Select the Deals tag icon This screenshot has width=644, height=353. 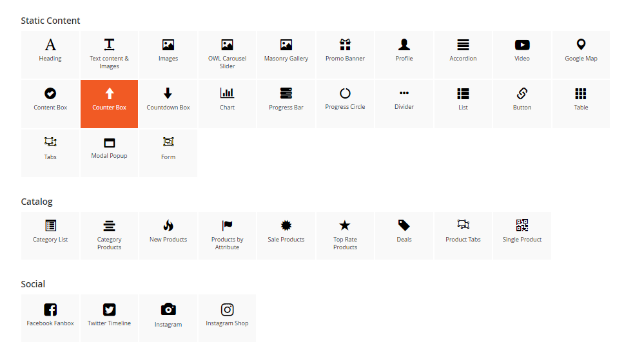[x=404, y=225]
